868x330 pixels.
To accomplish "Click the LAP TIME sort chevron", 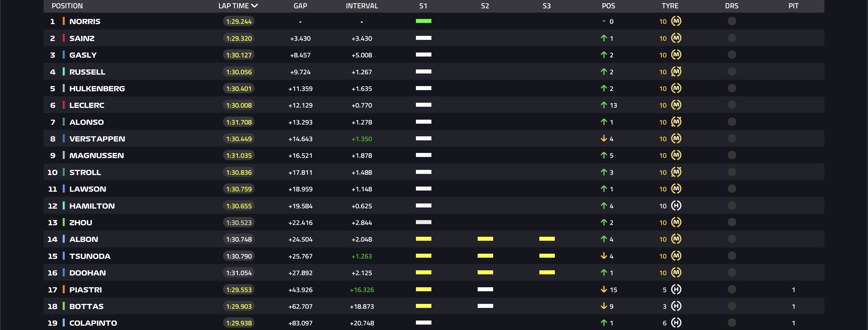I will 255,6.
